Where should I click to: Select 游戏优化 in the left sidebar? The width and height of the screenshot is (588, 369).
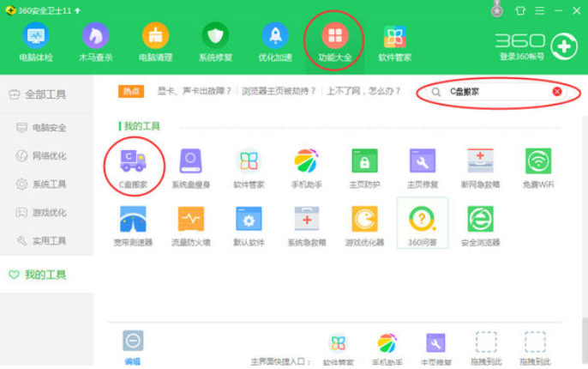coord(47,212)
